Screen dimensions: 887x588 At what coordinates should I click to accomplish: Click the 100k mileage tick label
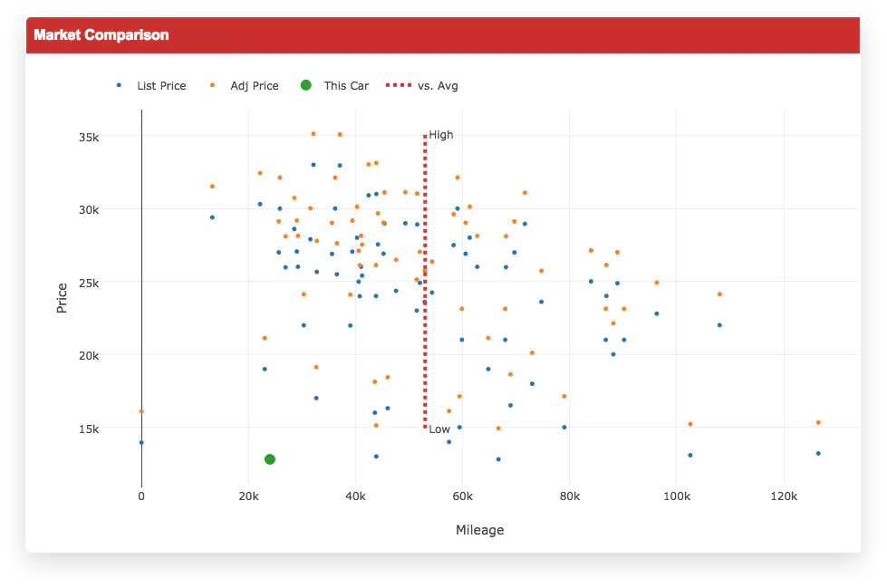[x=677, y=496]
